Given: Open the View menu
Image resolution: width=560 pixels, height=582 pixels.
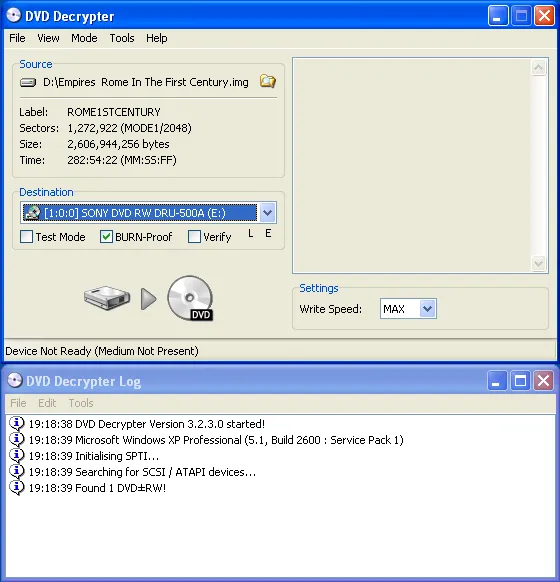Looking at the screenshot, I should pyautogui.click(x=48, y=38).
